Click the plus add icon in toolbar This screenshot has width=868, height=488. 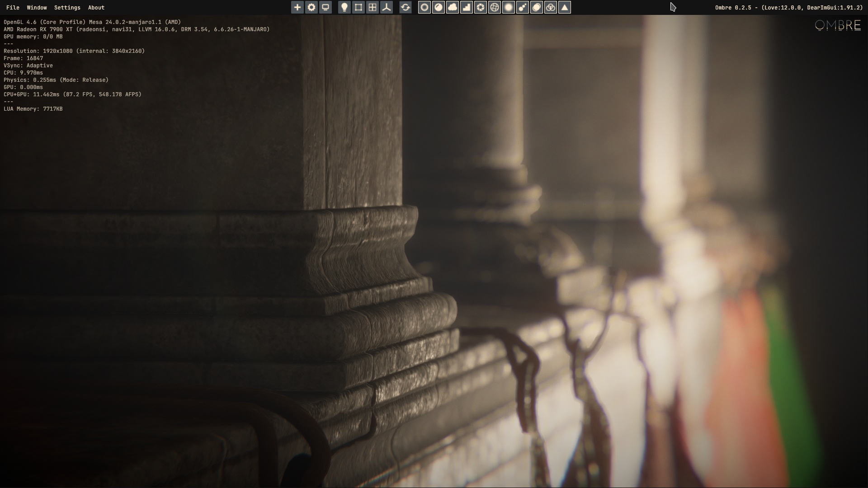pyautogui.click(x=297, y=7)
